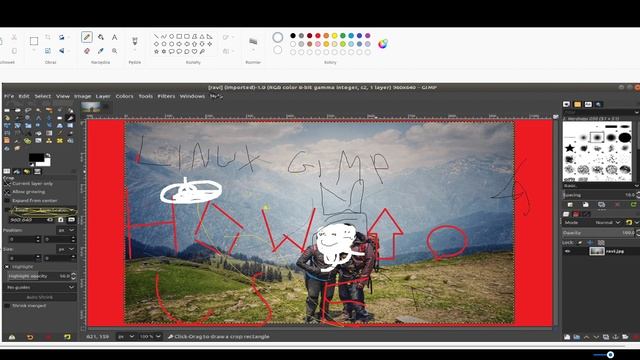Select the Color picker eyedropper in Paint
The width and height of the screenshot is (640, 360).
pos(101,51)
